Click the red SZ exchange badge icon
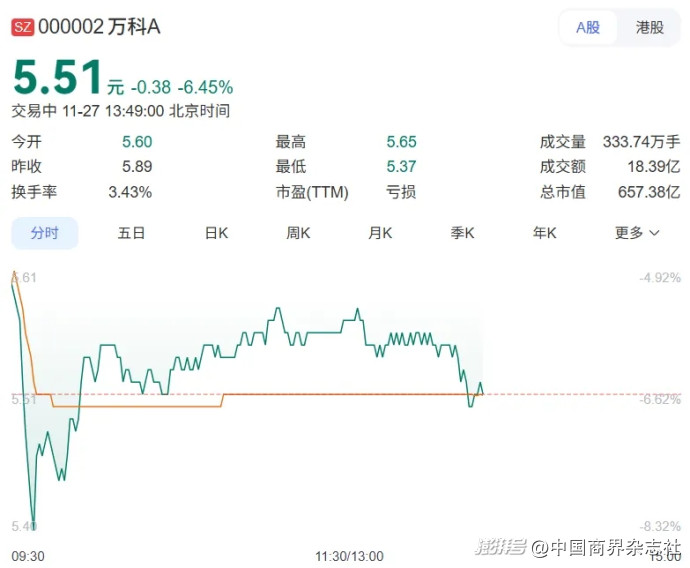Viewport: 690px width, 568px height. (22, 28)
